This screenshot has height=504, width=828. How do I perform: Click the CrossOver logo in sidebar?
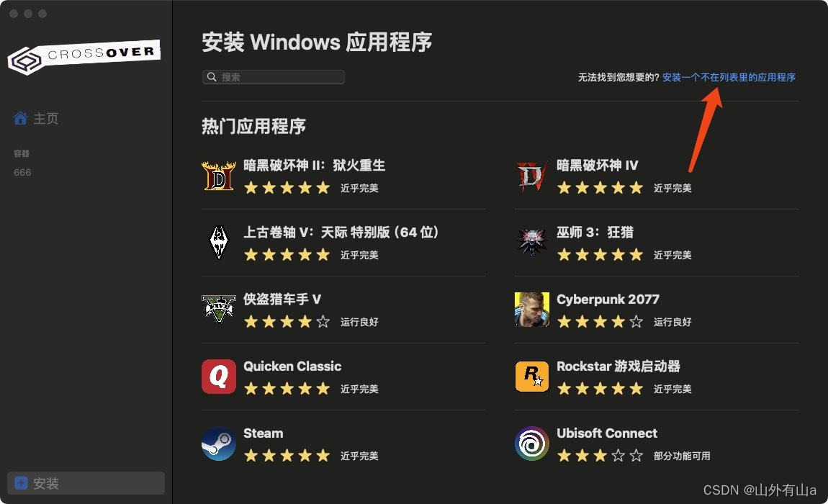pos(84,57)
